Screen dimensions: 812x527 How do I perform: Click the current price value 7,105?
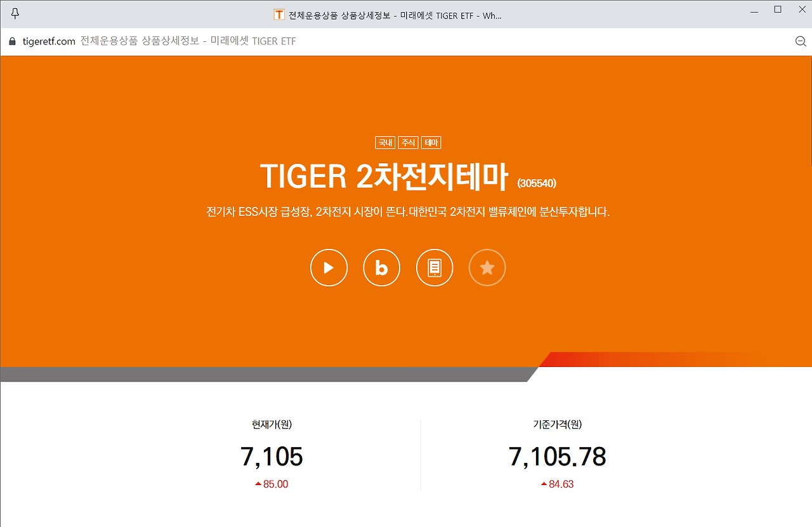click(x=272, y=457)
